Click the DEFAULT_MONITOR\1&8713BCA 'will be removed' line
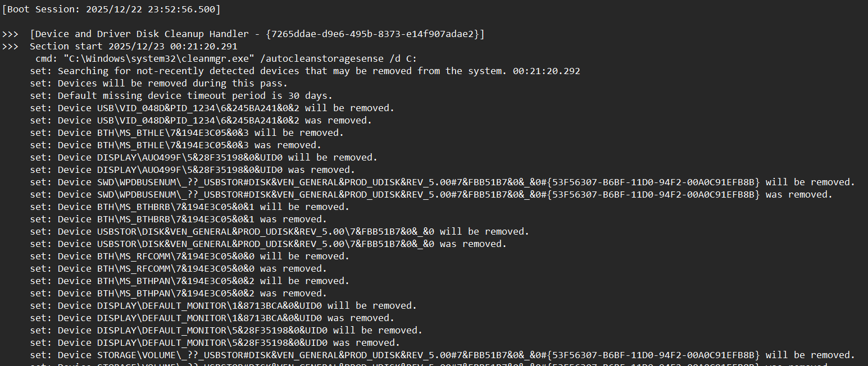The image size is (868, 366). coord(224,306)
